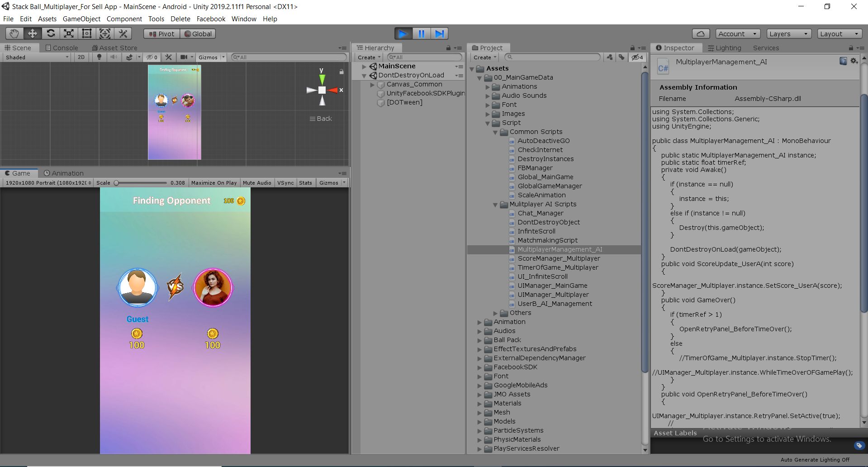
Task: Toggle scene lighting bulb icon
Action: coord(100,57)
